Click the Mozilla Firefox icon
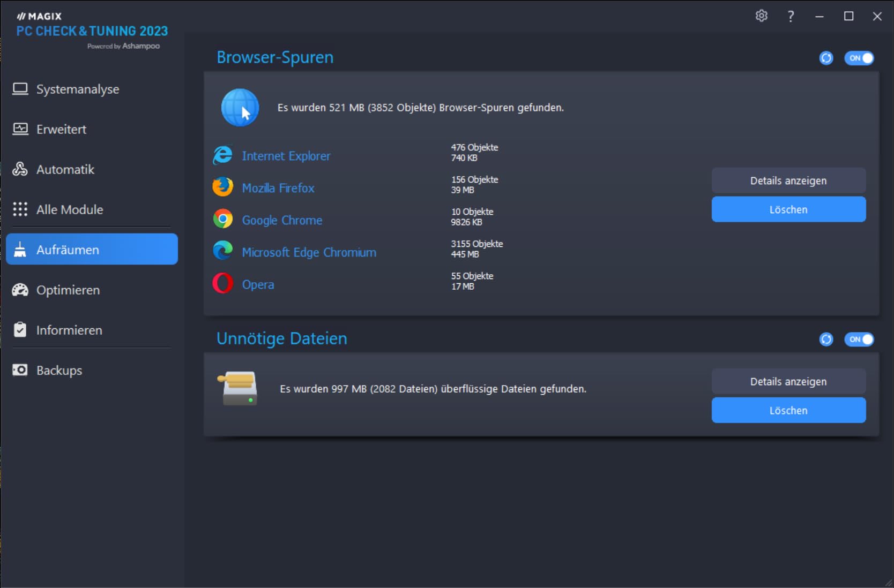The width and height of the screenshot is (894, 588). click(222, 187)
